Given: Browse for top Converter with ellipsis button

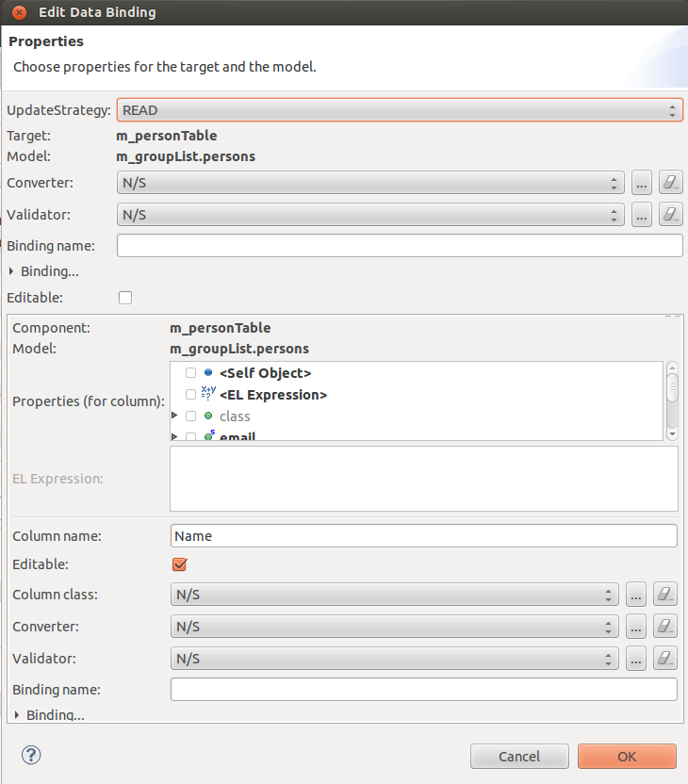Looking at the screenshot, I should coord(642,183).
